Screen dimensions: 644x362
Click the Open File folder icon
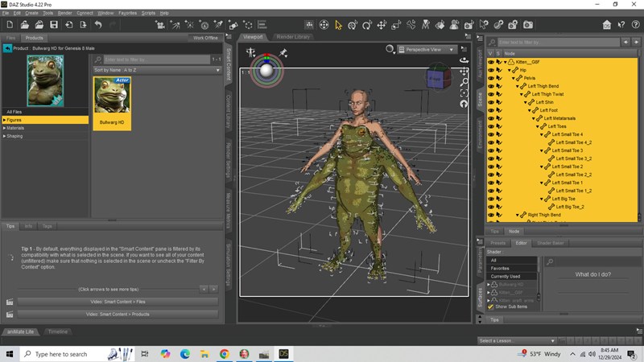pos(25,25)
